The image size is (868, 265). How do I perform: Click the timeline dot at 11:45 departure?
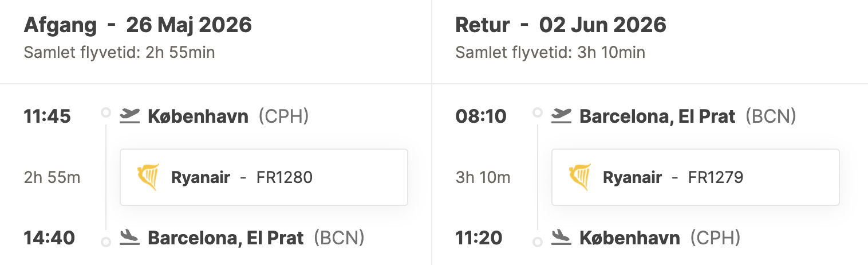coord(105,112)
